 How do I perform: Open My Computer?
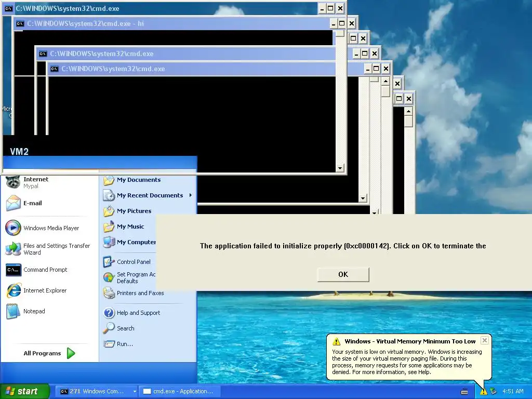[x=129, y=242]
